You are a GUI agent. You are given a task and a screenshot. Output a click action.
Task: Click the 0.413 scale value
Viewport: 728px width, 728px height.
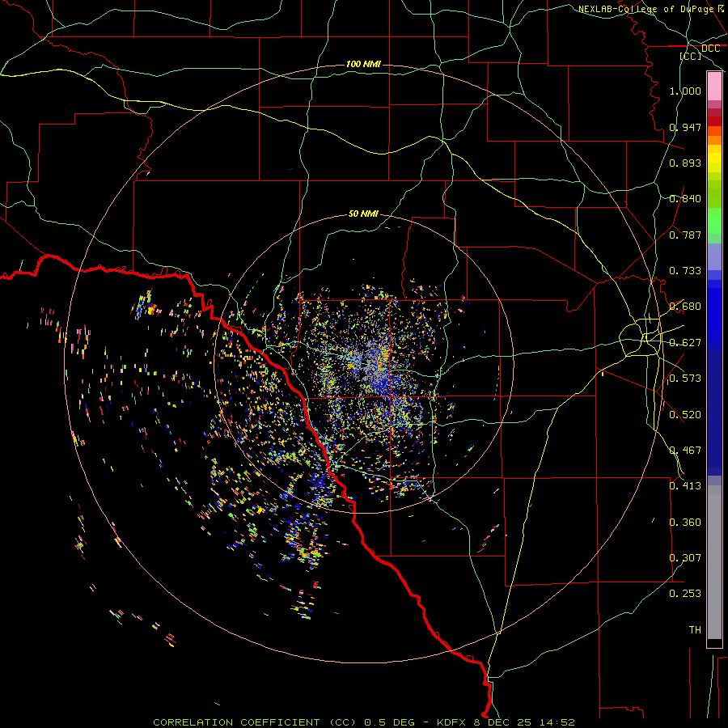(x=685, y=486)
